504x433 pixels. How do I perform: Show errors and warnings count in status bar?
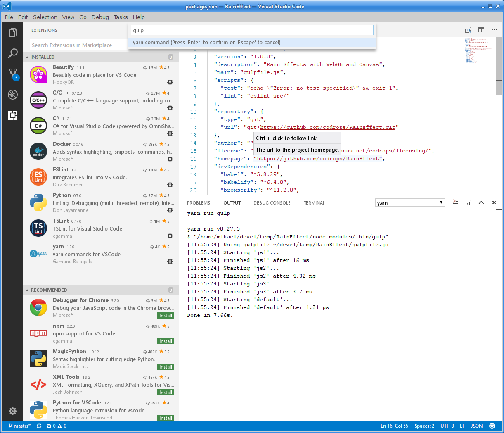pos(57,426)
